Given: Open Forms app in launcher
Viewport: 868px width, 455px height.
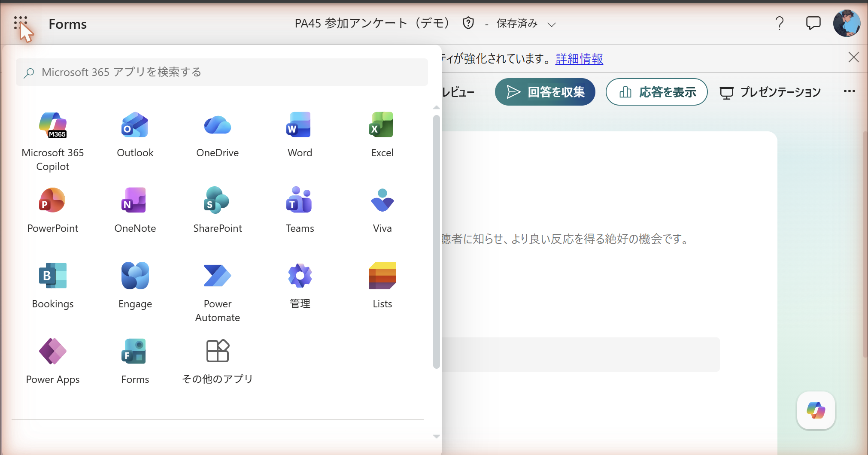Looking at the screenshot, I should [135, 361].
